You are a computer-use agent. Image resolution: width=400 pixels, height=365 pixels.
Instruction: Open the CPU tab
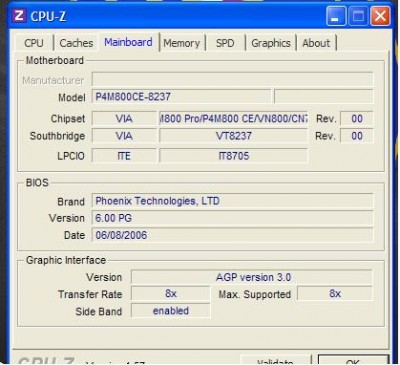[34, 43]
